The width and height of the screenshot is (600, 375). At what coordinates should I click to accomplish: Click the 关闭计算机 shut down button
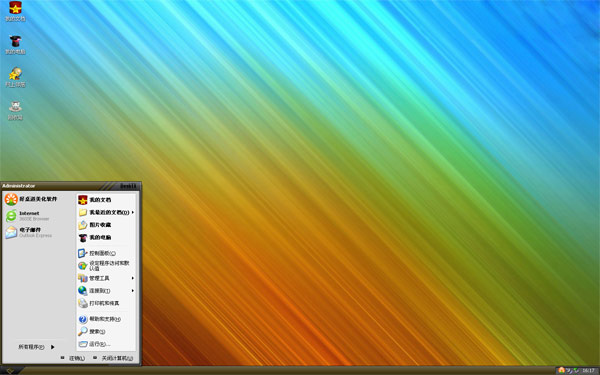(x=113, y=358)
